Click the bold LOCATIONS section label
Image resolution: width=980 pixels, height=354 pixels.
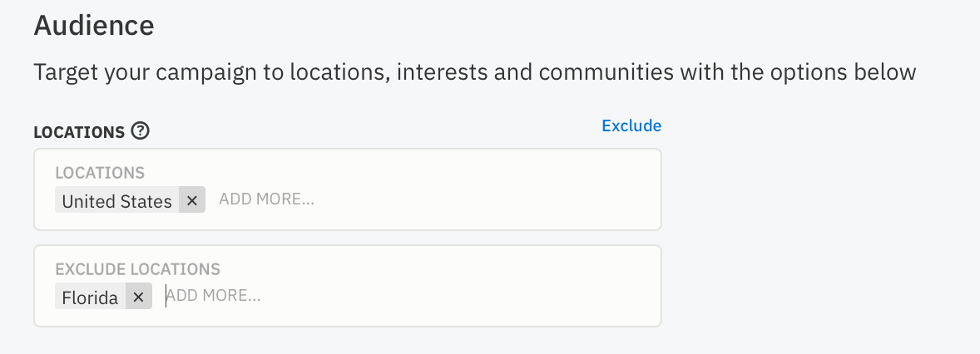[x=79, y=132]
